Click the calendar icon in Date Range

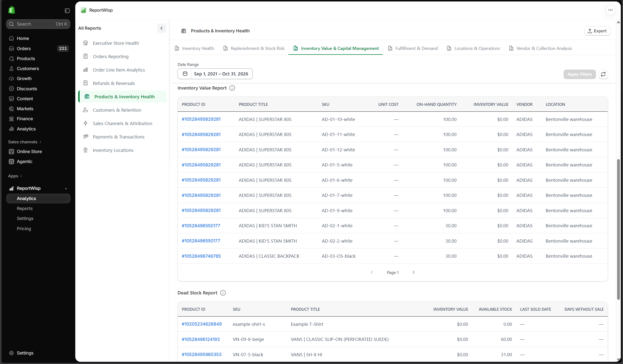pos(185,74)
